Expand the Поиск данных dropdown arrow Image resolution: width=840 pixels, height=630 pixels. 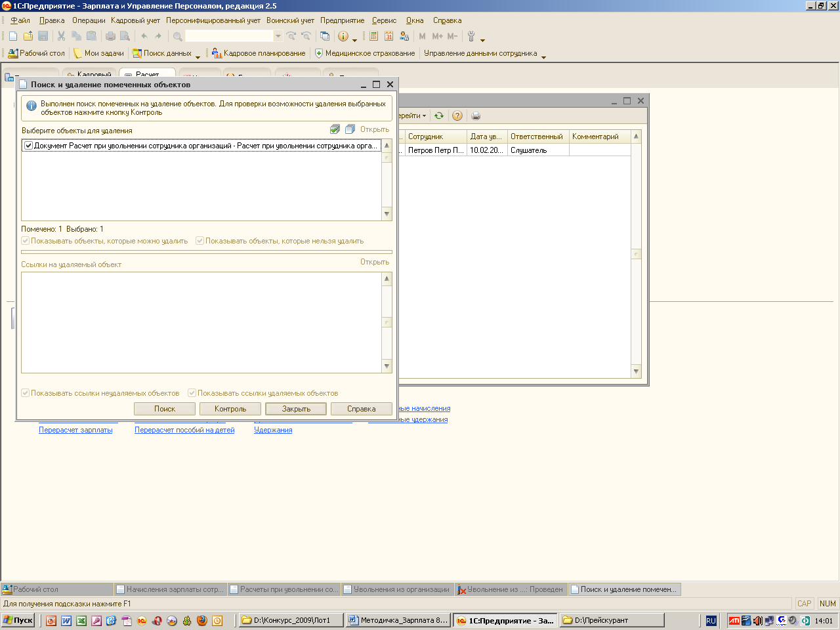(198, 57)
